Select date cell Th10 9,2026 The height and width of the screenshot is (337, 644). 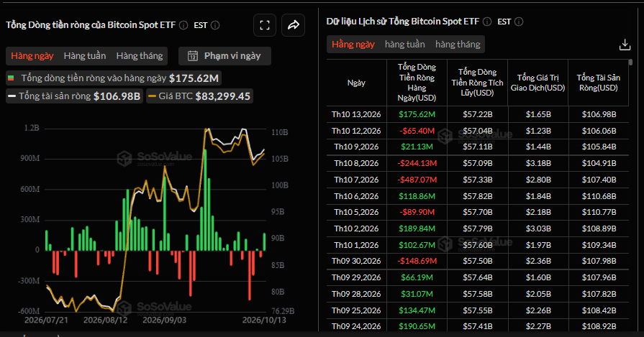pyautogui.click(x=356, y=147)
